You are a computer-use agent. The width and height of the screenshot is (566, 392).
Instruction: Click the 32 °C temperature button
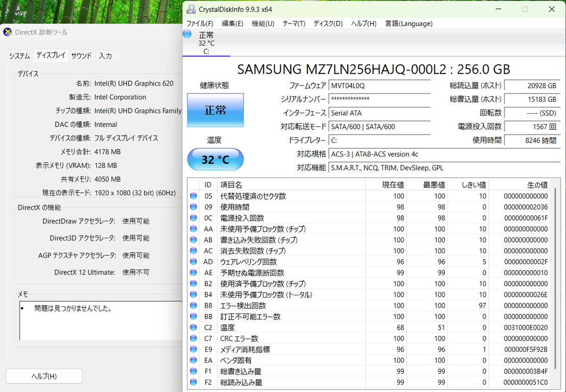pyautogui.click(x=216, y=159)
